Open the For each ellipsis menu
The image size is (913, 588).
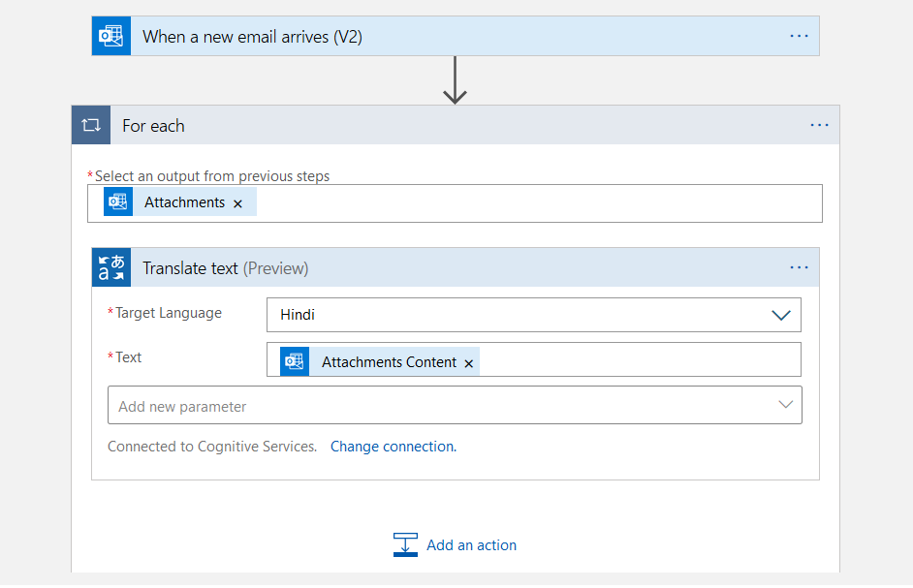click(819, 125)
